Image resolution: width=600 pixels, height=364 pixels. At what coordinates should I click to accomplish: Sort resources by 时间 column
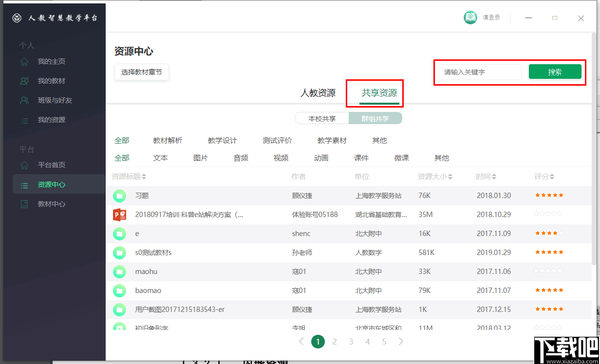[x=486, y=176]
